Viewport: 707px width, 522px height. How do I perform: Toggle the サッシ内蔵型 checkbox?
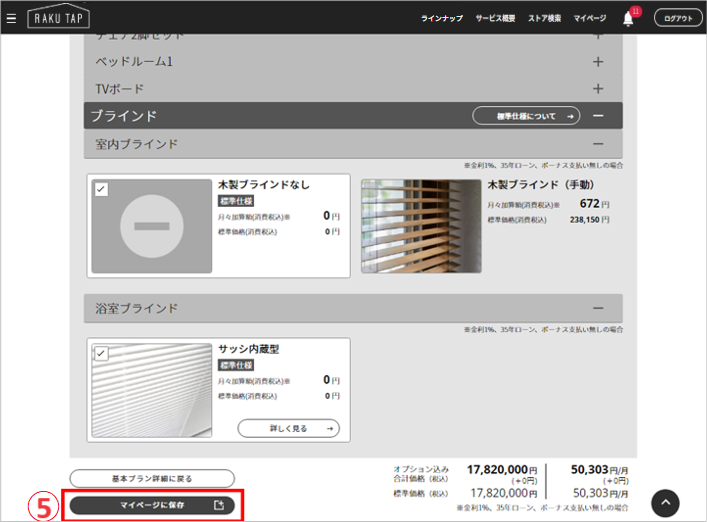click(x=101, y=353)
